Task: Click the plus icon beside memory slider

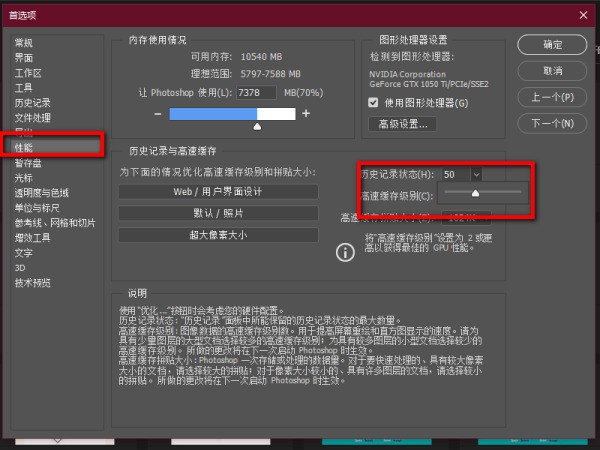Action: (306, 114)
